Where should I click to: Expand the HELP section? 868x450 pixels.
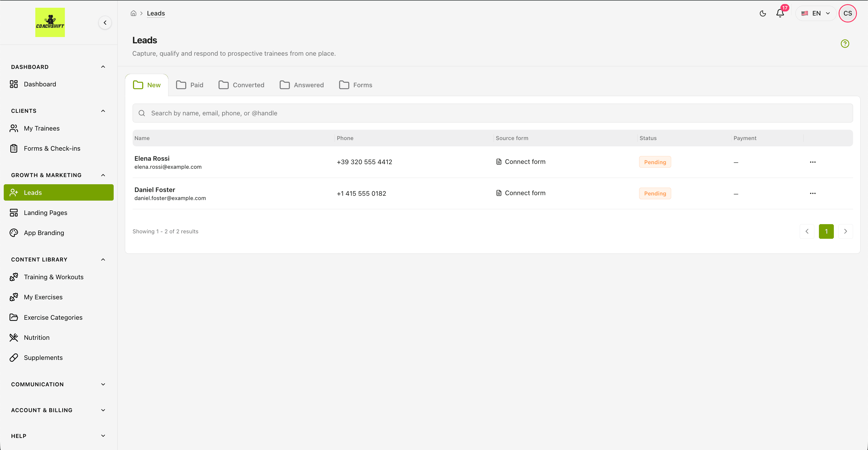(x=103, y=436)
